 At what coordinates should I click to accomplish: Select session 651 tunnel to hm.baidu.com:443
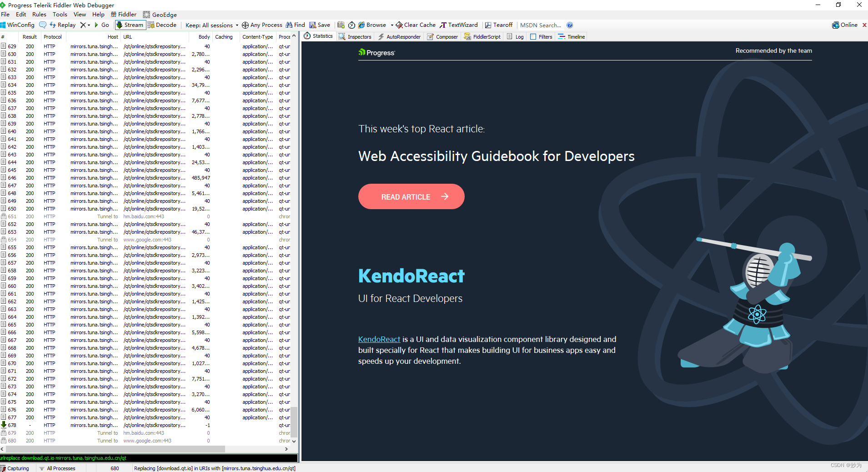[x=146, y=216]
